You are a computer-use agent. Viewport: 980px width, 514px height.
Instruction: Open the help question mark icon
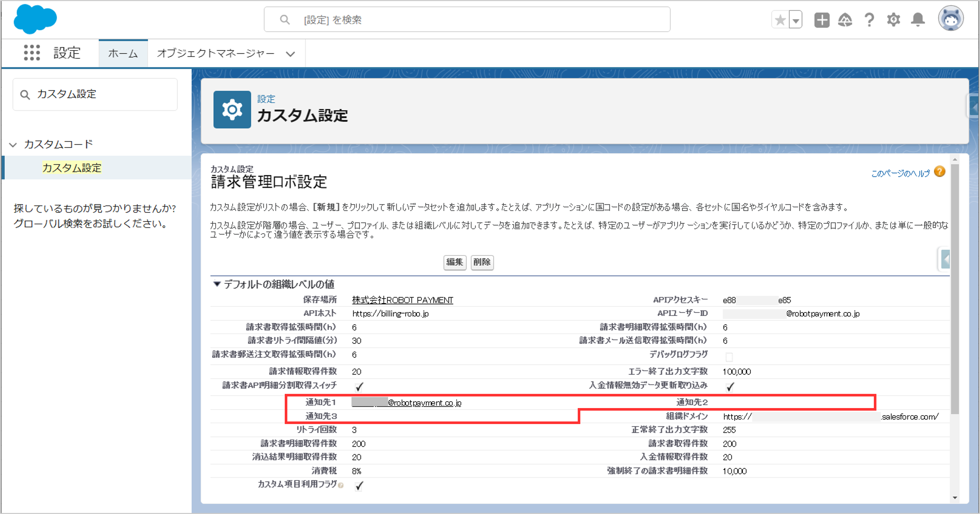point(869,20)
